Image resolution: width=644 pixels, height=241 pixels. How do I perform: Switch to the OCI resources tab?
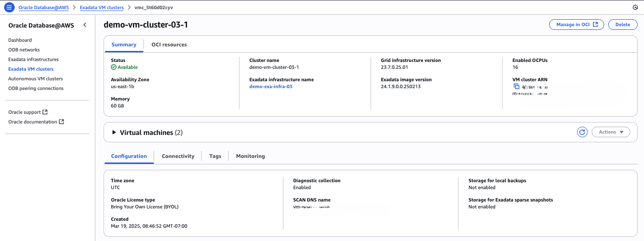pyautogui.click(x=169, y=45)
